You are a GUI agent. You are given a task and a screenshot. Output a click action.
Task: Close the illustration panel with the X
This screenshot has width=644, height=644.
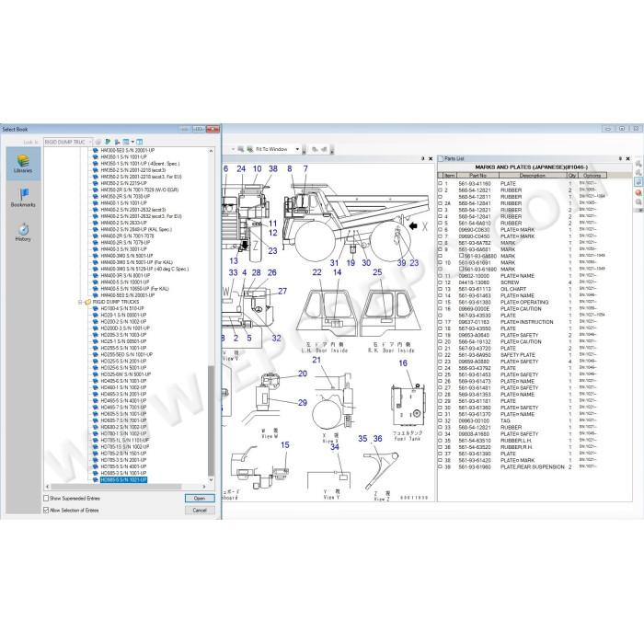click(431, 158)
